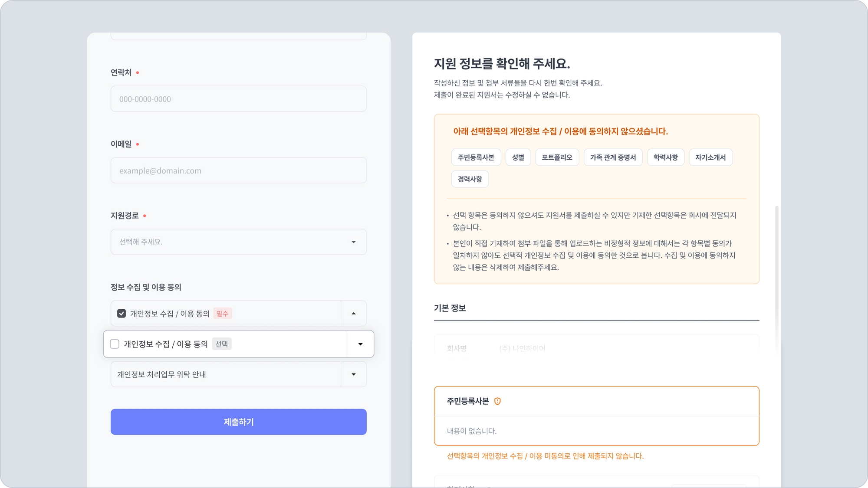Click the 제출하기 submit button
This screenshot has height=488, width=868.
(238, 422)
